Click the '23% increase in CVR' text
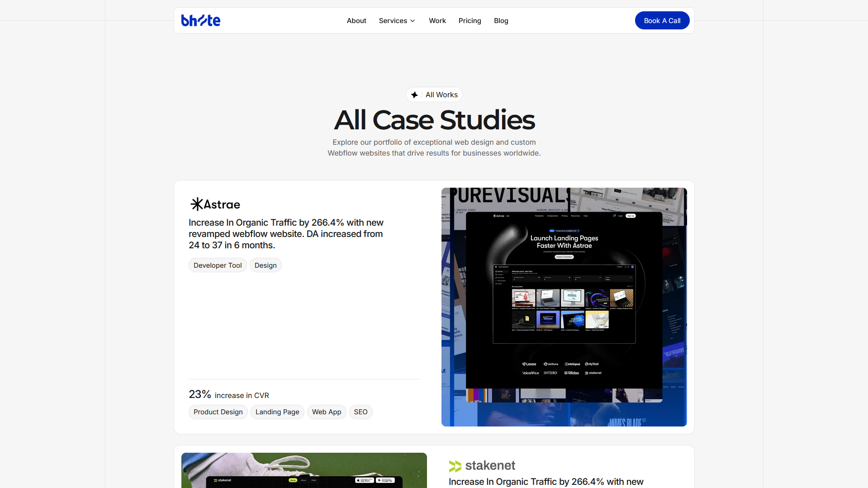 pyautogui.click(x=229, y=394)
